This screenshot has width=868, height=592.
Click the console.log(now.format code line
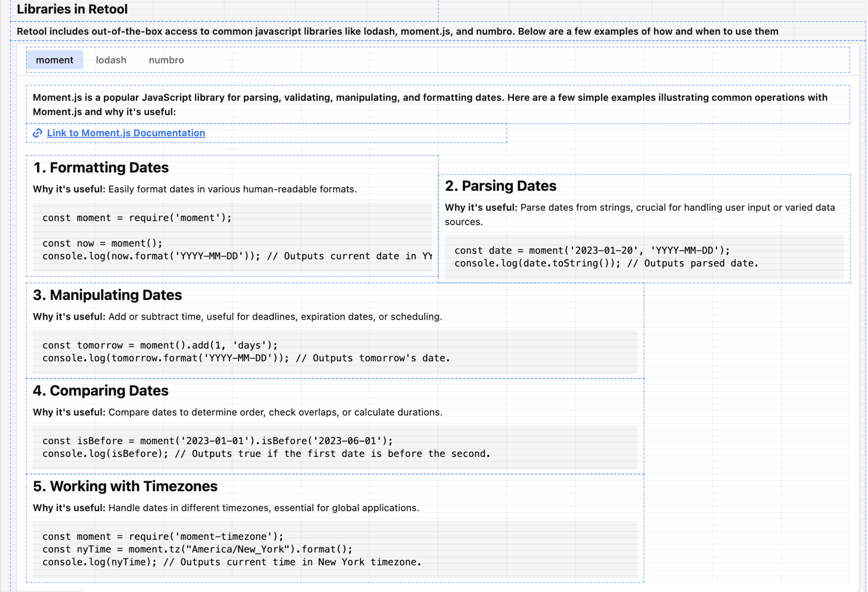tap(237, 256)
